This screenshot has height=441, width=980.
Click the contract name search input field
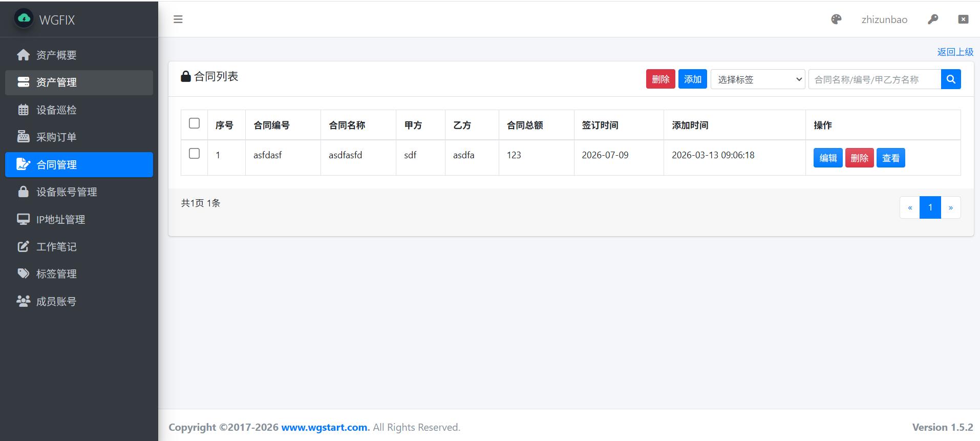(875, 79)
